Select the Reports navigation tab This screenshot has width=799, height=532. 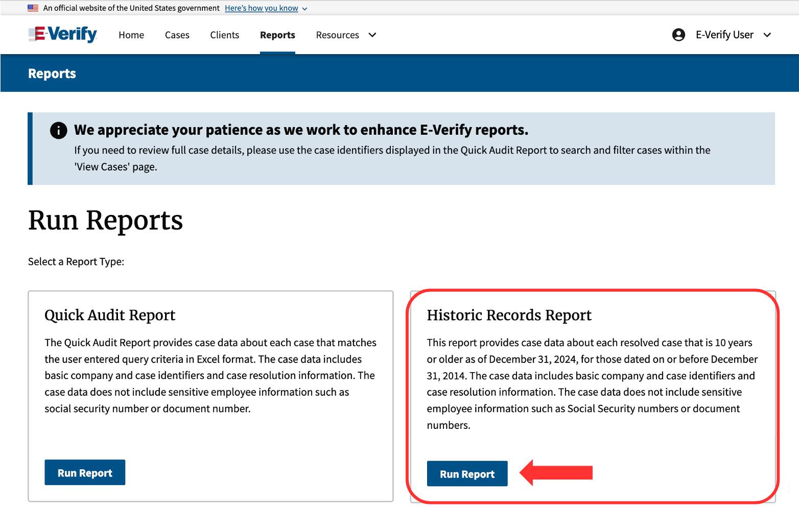click(x=277, y=35)
